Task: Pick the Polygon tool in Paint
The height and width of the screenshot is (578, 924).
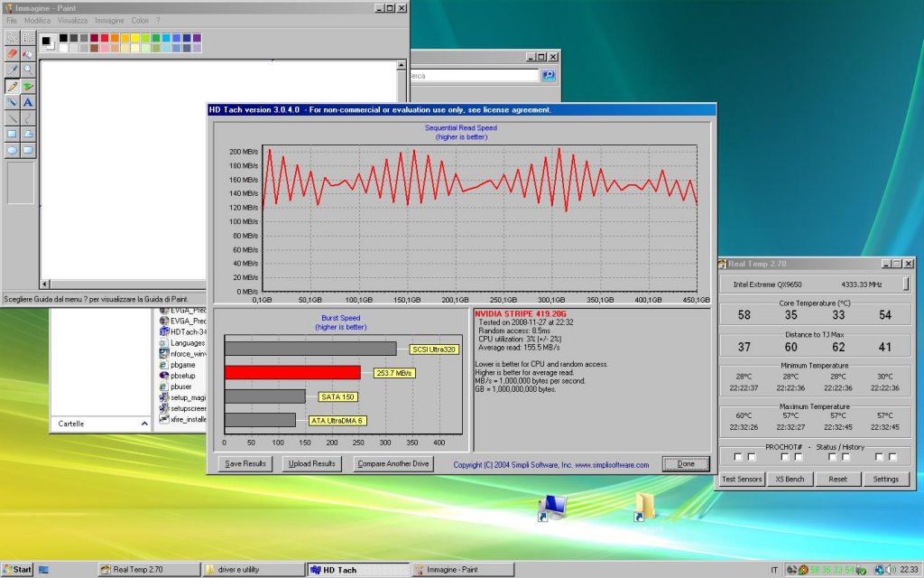Action: tap(28, 134)
